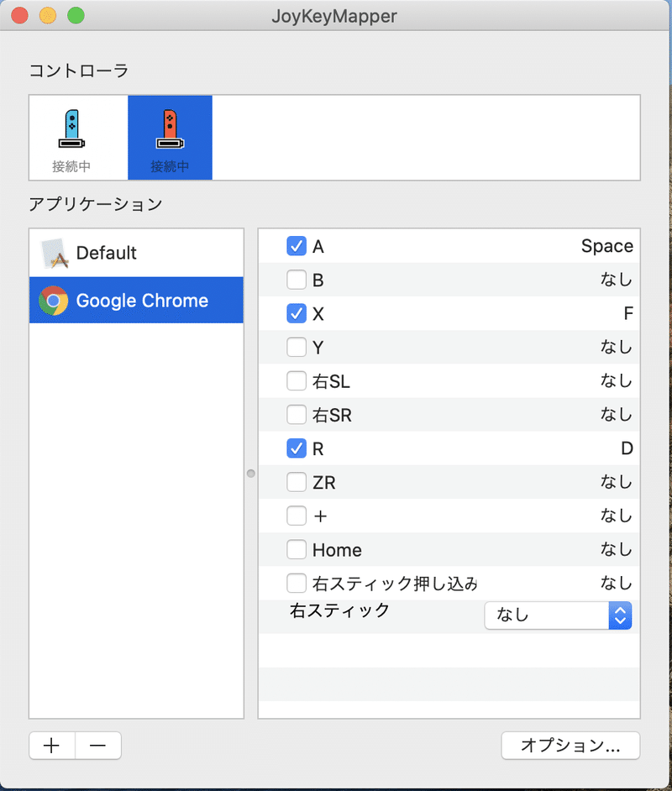Select the Google Chrome application row

[x=136, y=300]
